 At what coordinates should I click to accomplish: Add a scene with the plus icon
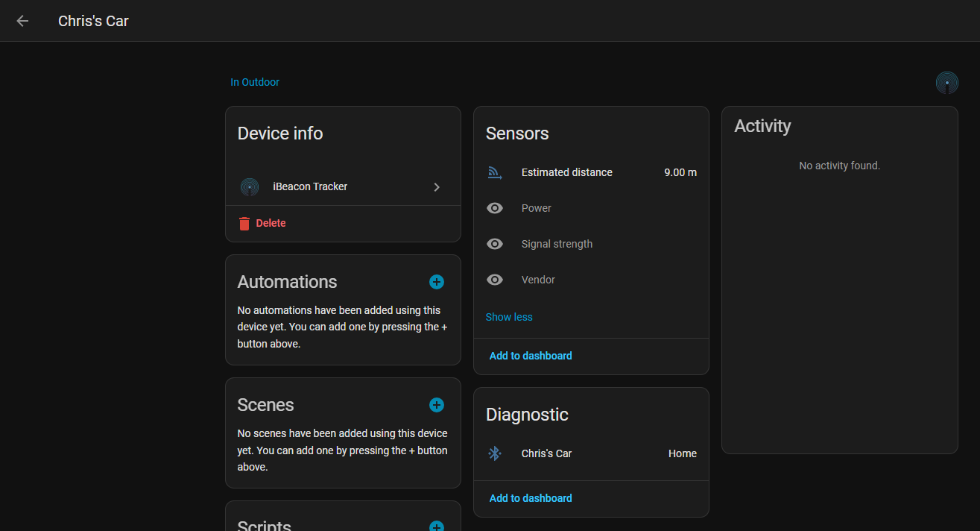point(437,405)
